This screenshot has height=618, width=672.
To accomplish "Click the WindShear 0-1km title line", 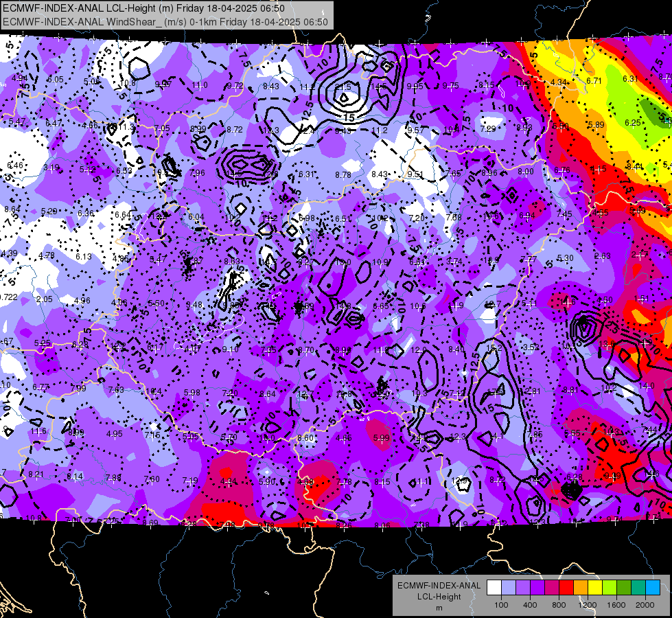I will pos(165,22).
